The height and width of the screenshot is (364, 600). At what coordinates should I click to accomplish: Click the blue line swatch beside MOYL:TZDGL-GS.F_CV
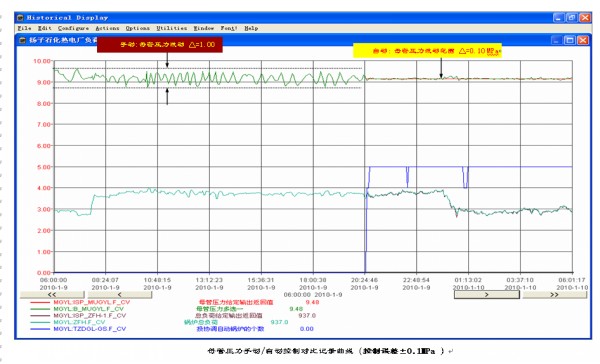tap(40, 329)
